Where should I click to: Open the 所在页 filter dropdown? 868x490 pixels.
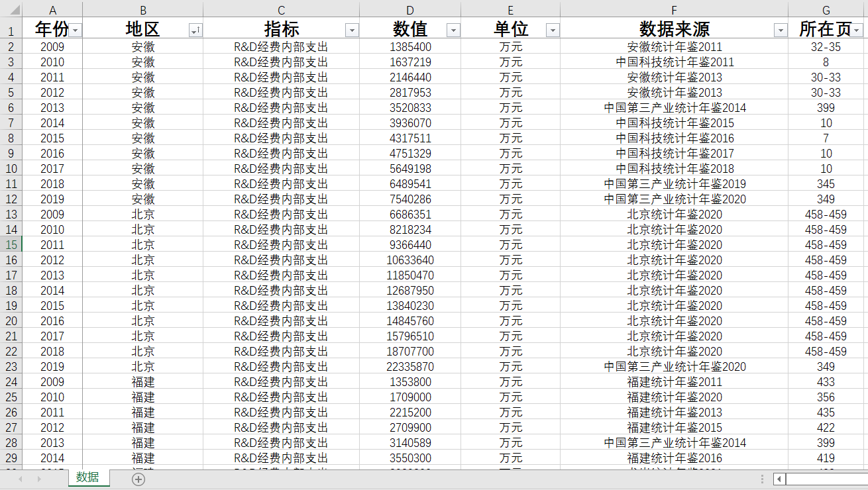coord(857,30)
